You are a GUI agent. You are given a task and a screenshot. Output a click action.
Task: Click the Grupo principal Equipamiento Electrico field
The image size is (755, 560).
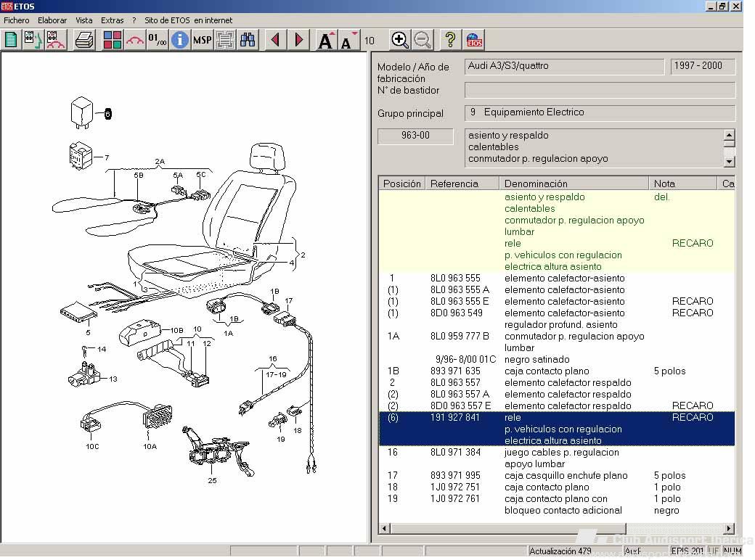600,112
